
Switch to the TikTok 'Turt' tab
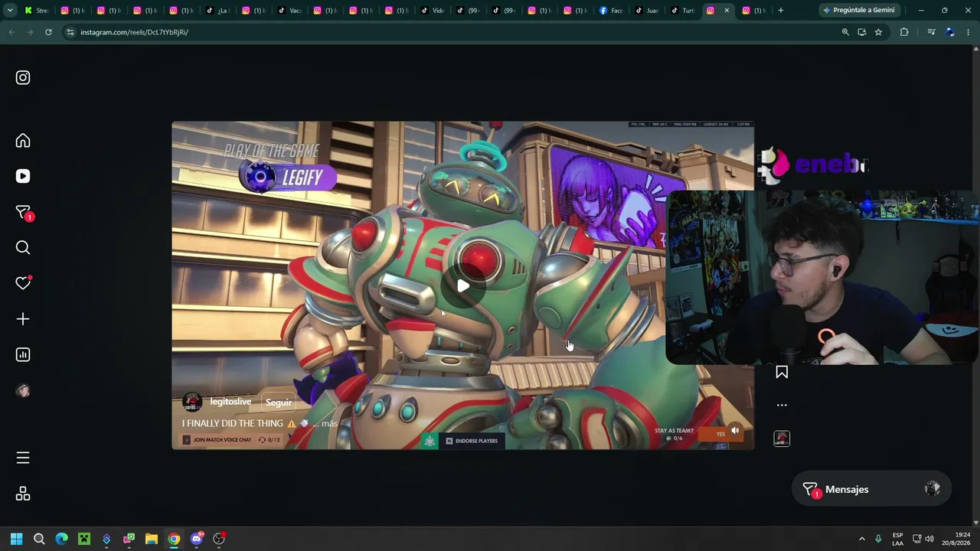[x=683, y=10]
